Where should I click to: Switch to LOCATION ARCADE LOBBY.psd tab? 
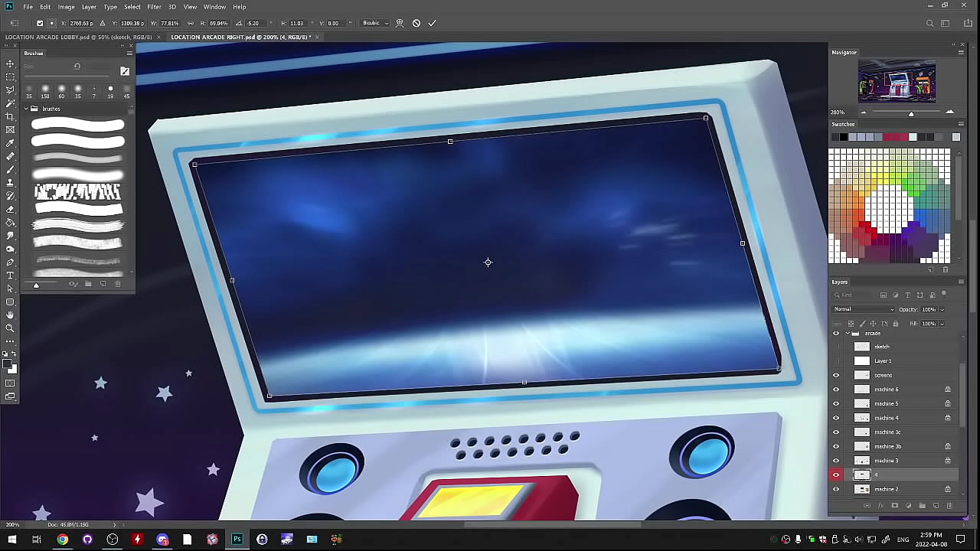click(x=78, y=37)
